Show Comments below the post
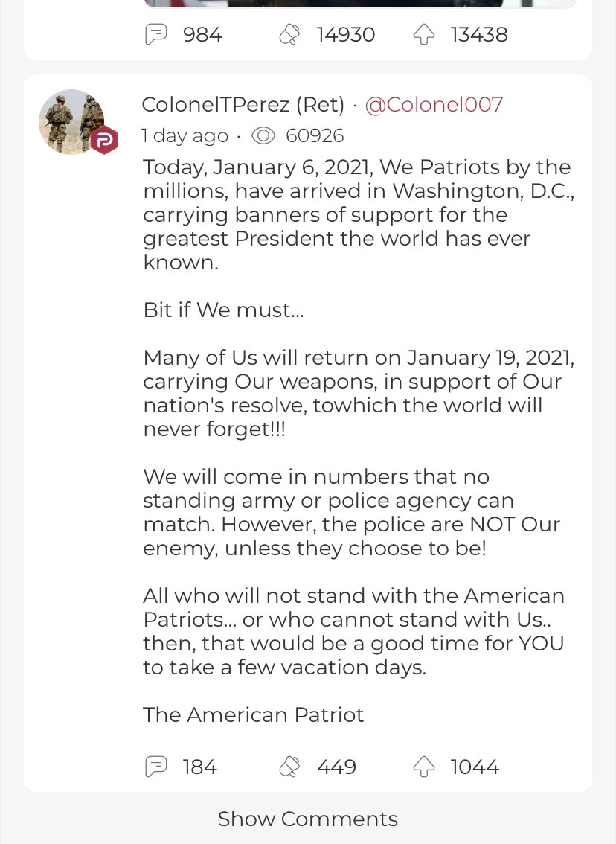The width and height of the screenshot is (616, 844). click(308, 819)
